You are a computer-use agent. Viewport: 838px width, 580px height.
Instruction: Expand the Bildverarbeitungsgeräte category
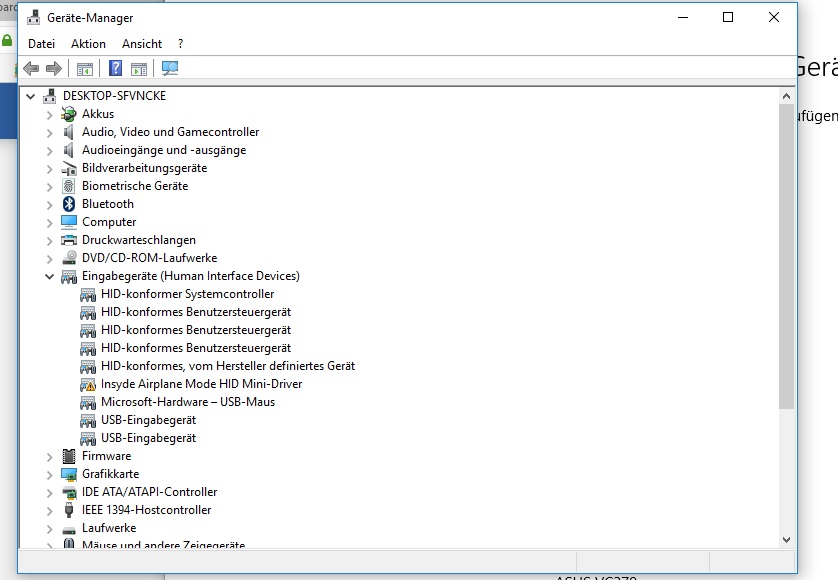point(49,169)
